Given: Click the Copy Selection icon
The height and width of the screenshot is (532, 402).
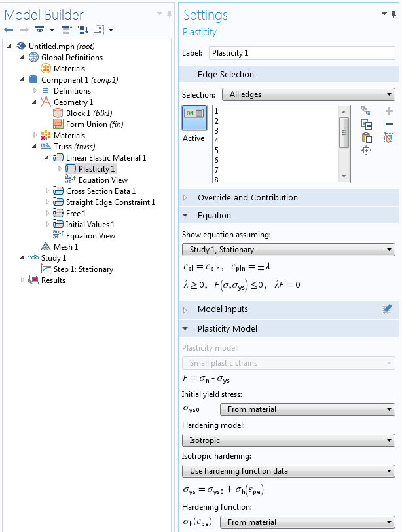Looking at the screenshot, I should tap(367, 124).
